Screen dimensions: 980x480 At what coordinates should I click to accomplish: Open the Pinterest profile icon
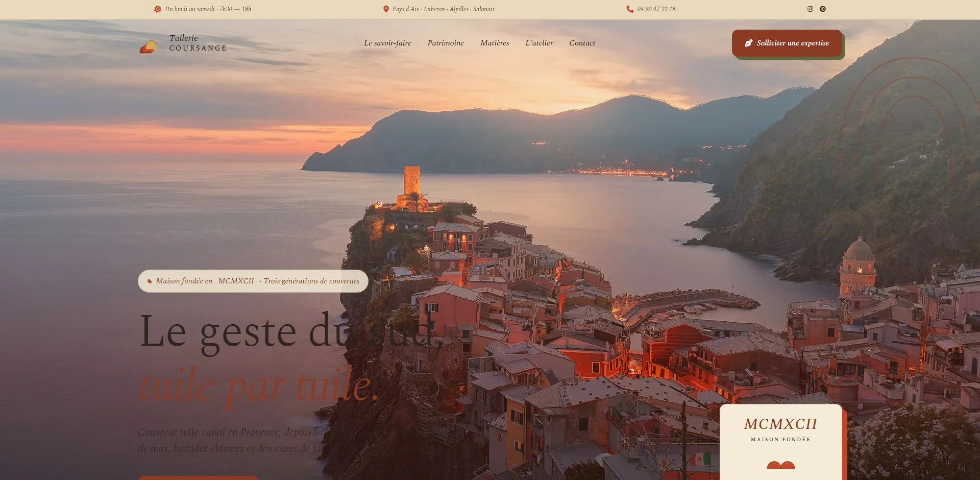tap(823, 9)
